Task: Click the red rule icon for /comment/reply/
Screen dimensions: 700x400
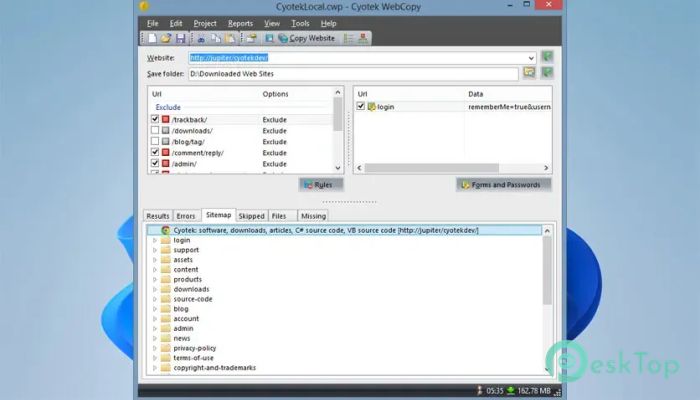Action: tap(166, 152)
